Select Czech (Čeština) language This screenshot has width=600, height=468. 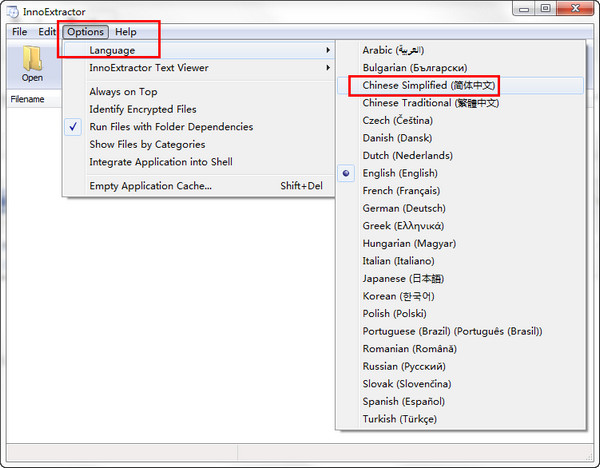coord(460,121)
